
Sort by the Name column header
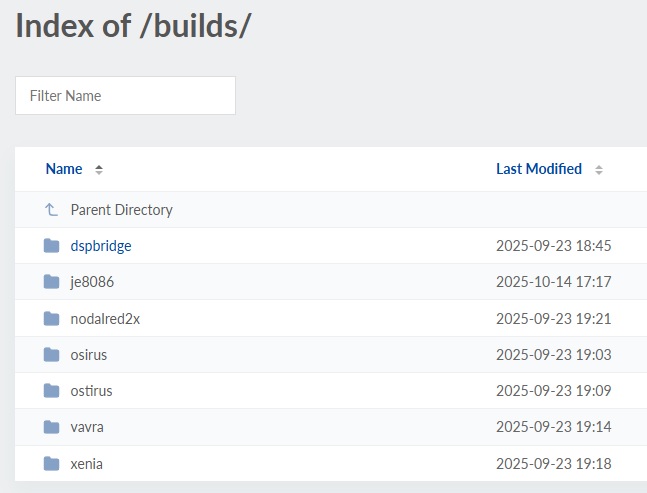64,169
